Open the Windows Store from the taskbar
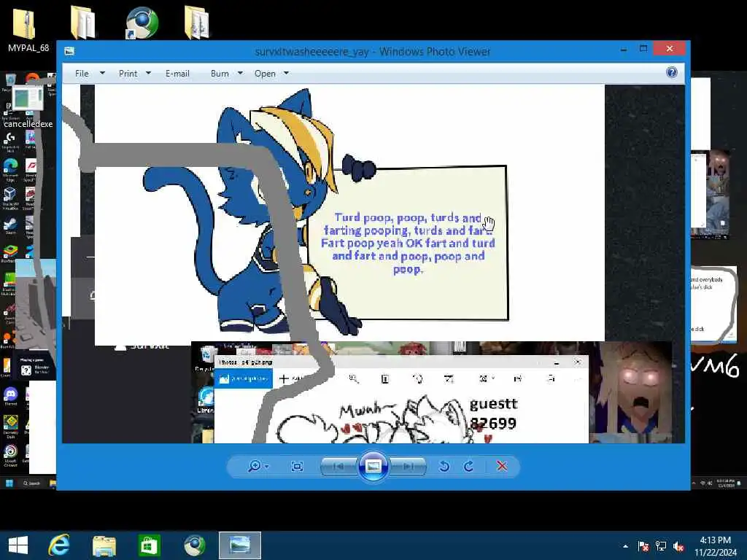Screen dimensions: 747x560 coord(149,545)
